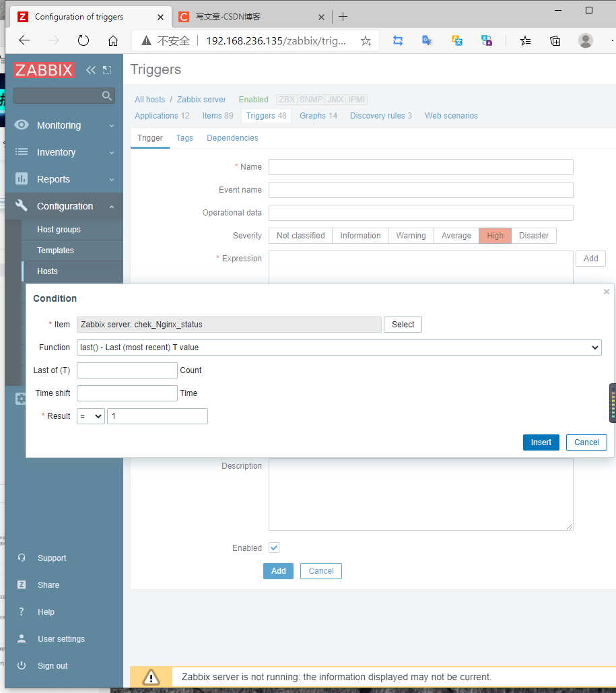This screenshot has height=693, width=616.
Task: Set severity to Warning
Action: 411,236
